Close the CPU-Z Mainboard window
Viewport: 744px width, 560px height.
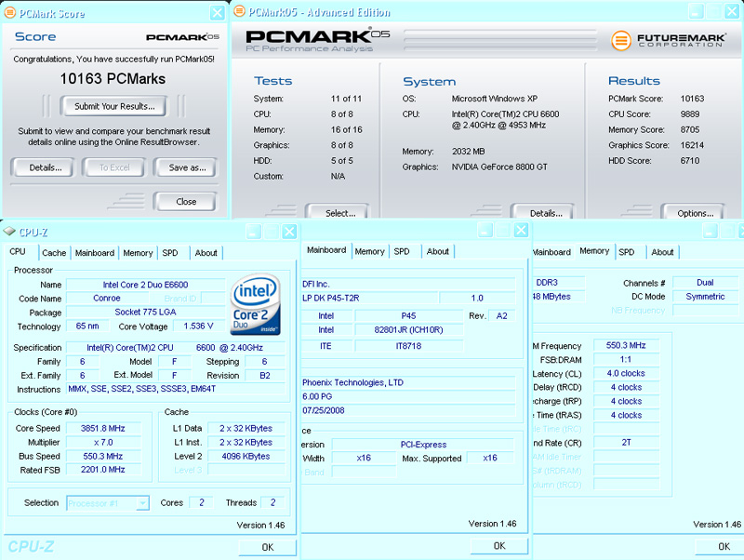tap(521, 230)
